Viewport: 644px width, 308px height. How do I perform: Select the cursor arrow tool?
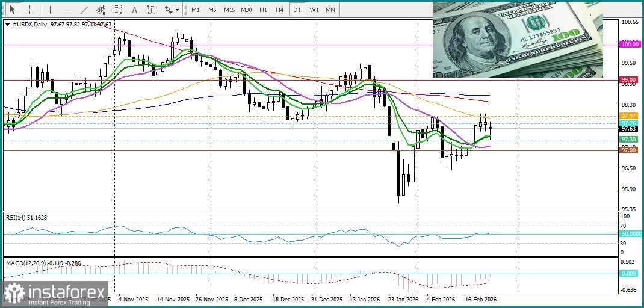coord(13,10)
